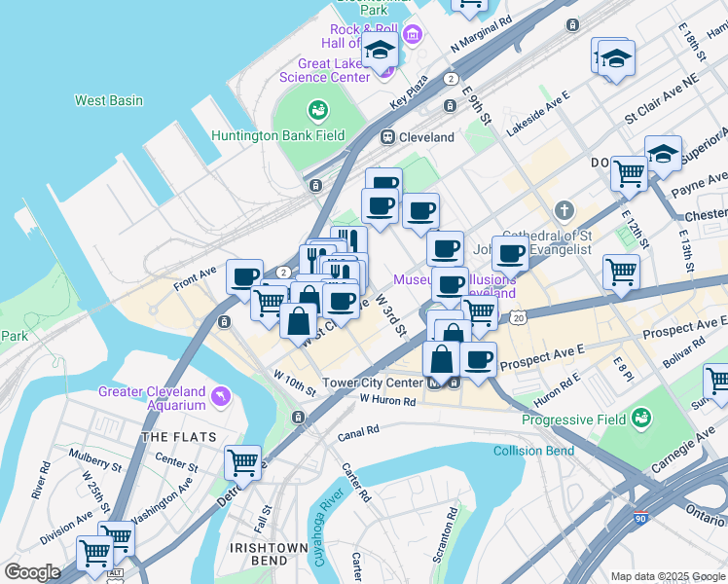This screenshot has width=728, height=584.
Task: Select the transit icon south of Front Ave
Action: pyautogui.click(x=224, y=321)
